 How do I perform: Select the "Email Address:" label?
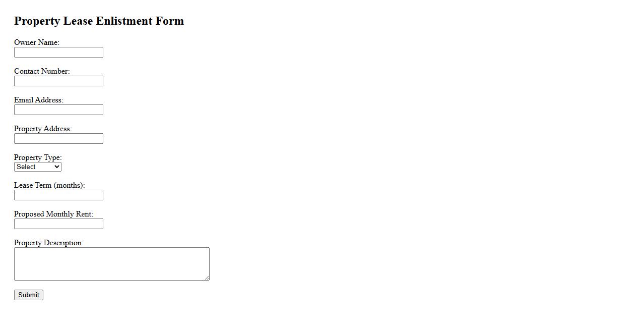[x=39, y=100]
